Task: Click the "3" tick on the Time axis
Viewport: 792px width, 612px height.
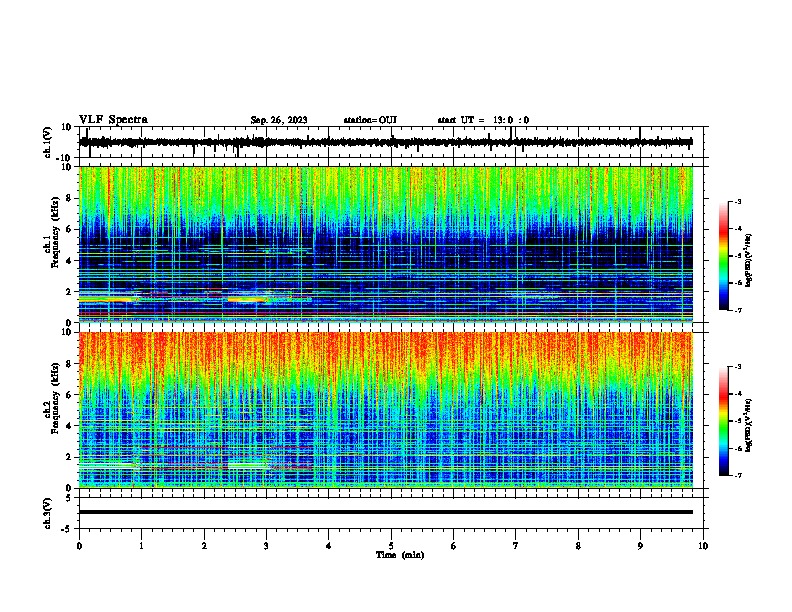Action: pos(266,546)
